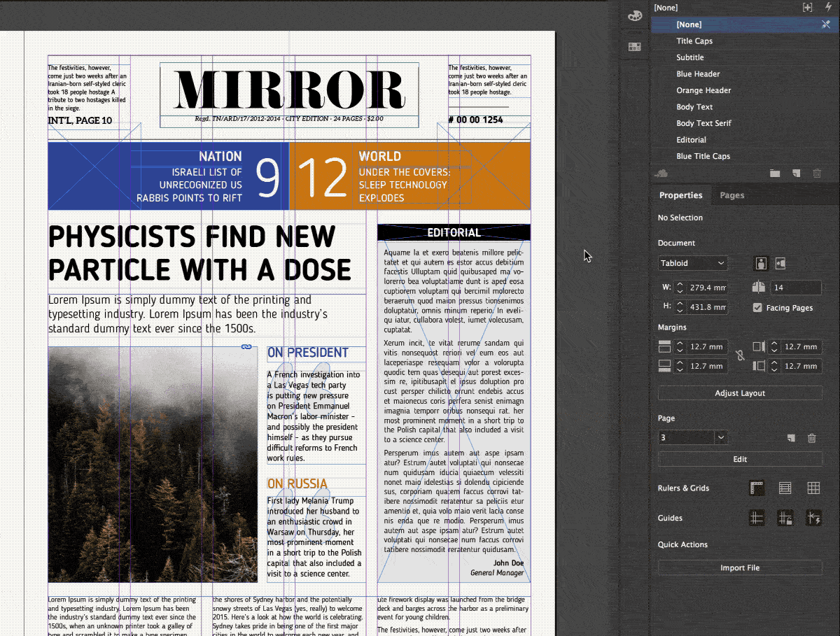Click the inside margin icon
The image size is (840, 636).
tap(759, 346)
